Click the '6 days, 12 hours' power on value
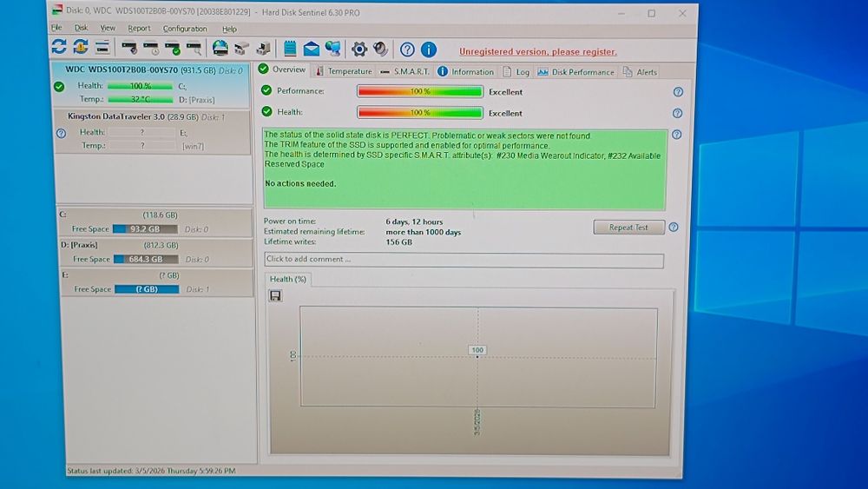Screen dimensions: 868x489 413,221
